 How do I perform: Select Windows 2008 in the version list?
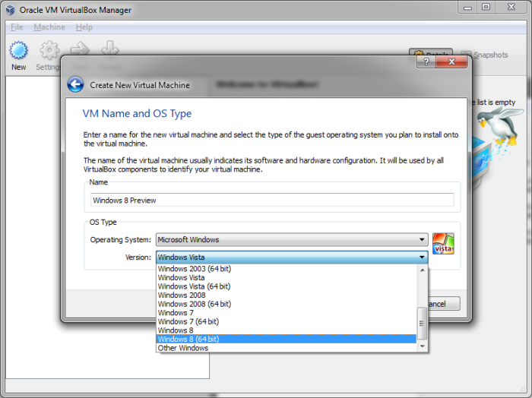(x=287, y=295)
